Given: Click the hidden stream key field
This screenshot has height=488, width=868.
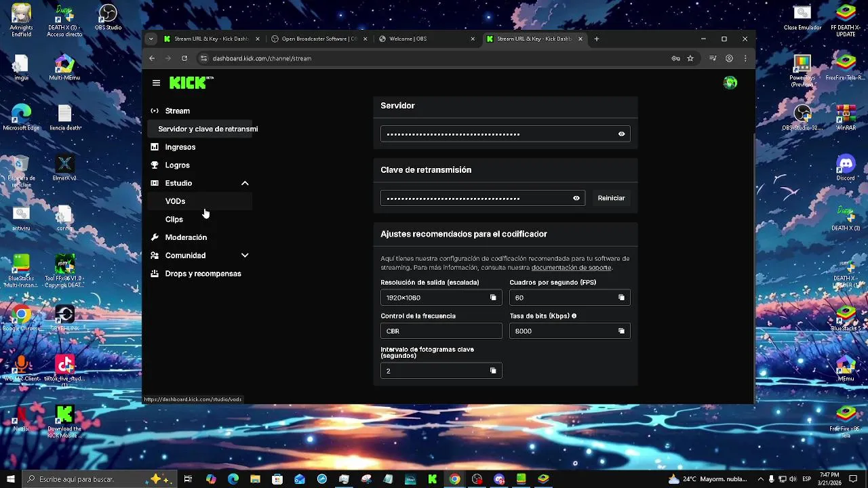Looking at the screenshot, I should click(483, 199).
